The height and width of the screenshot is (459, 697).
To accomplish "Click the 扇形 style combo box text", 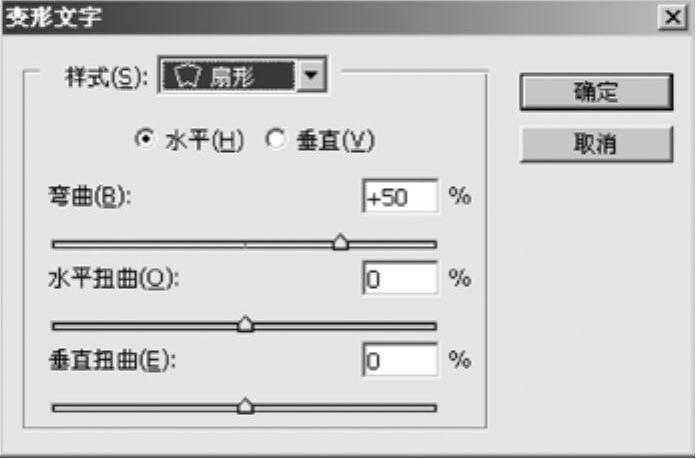I will tap(232, 78).
